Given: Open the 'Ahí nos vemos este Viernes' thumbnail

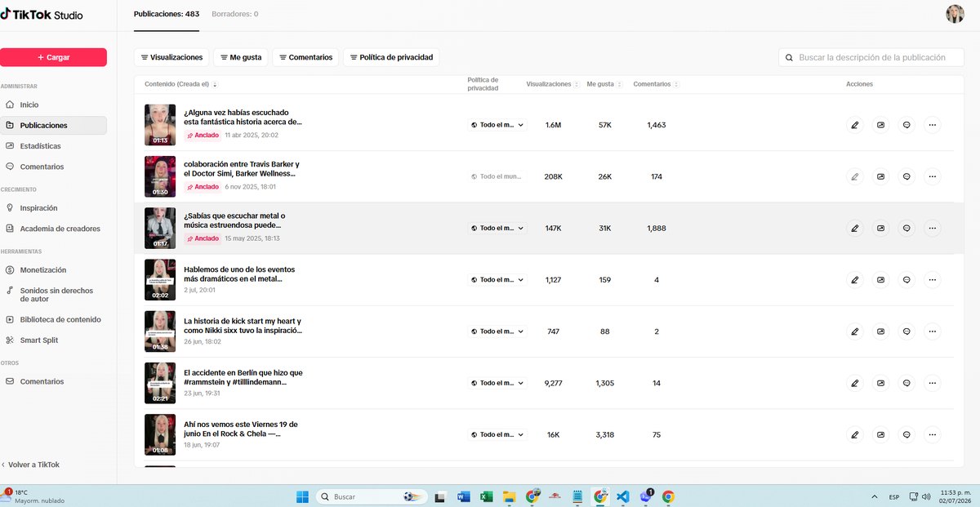Looking at the screenshot, I should (160, 435).
